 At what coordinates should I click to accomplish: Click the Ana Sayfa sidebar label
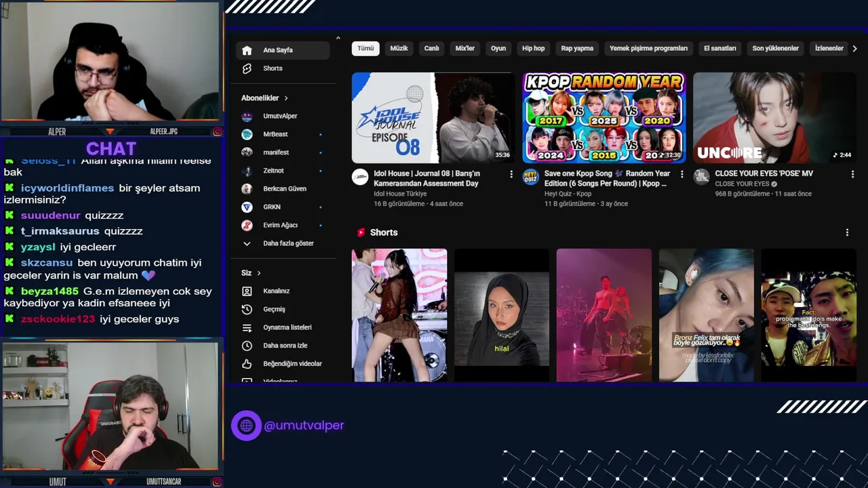pyautogui.click(x=278, y=50)
